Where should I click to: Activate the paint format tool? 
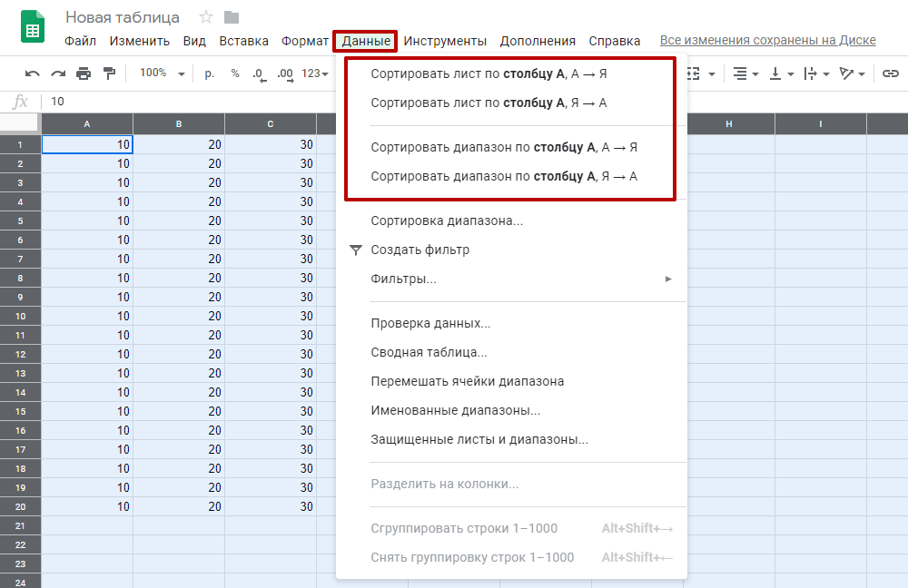coord(109,73)
